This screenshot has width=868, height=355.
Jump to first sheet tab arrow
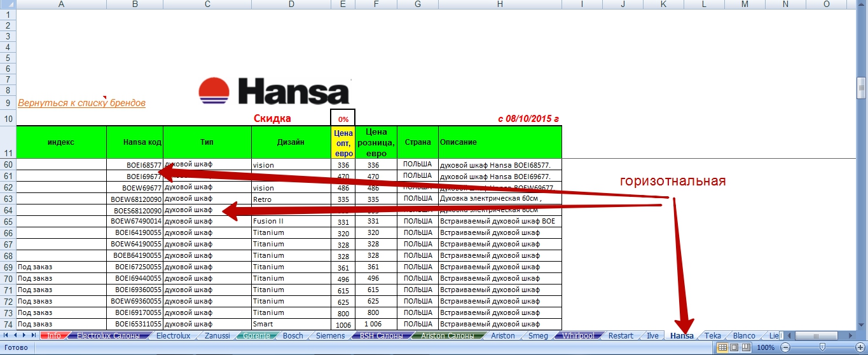[x=6, y=335]
